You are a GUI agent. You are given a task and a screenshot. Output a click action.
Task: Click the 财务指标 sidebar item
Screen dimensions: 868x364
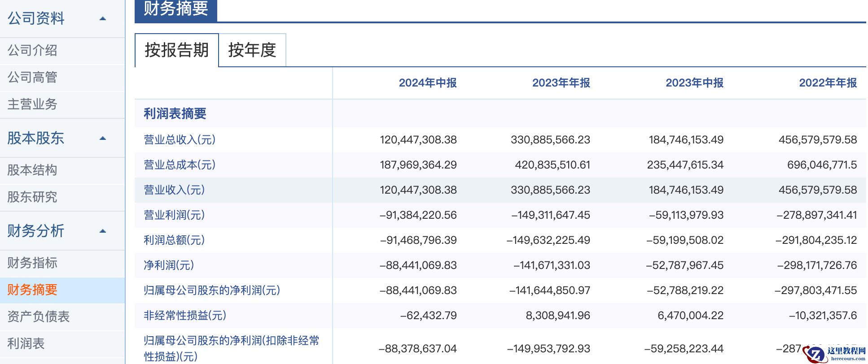[32, 263]
